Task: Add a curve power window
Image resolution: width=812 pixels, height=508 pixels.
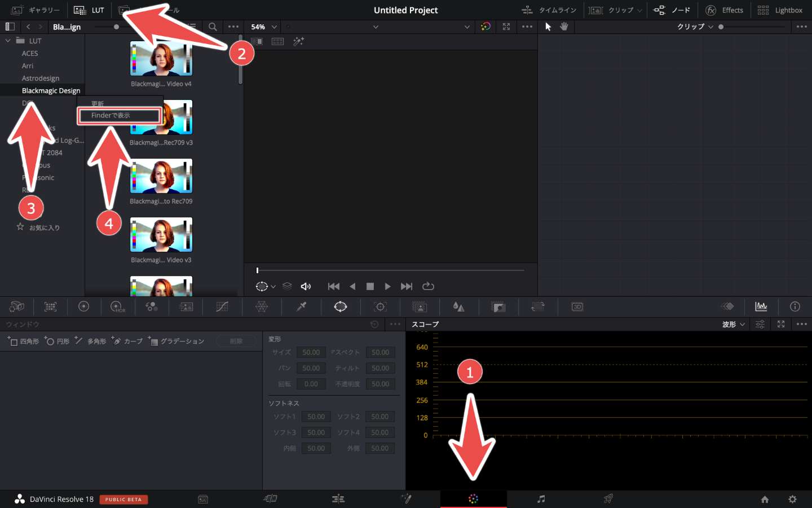Action: pyautogui.click(x=127, y=341)
